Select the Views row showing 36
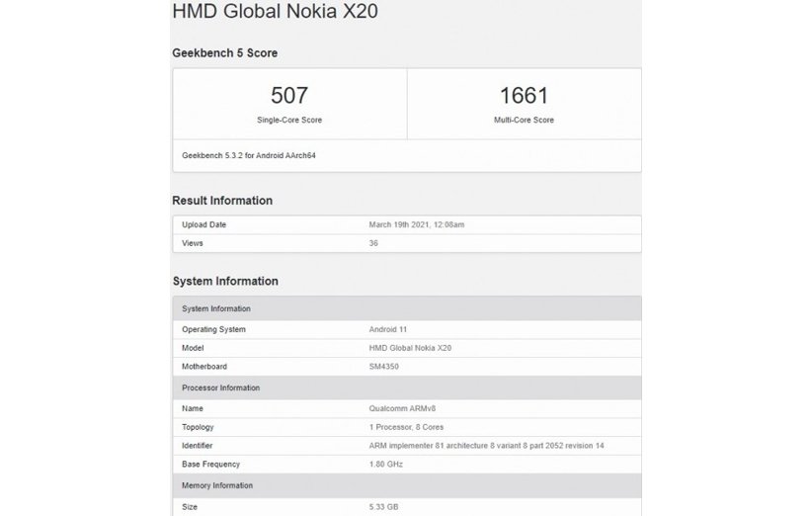This screenshot has width=812, height=516. coord(407,243)
